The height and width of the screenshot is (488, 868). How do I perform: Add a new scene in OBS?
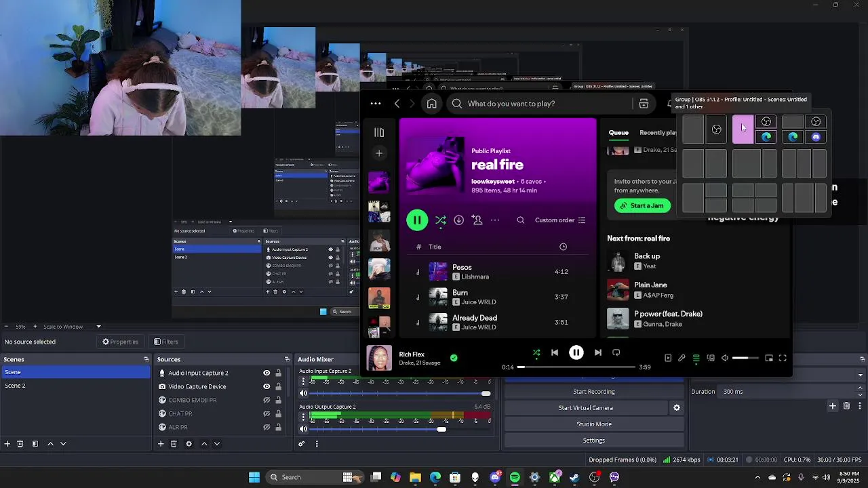(x=7, y=444)
